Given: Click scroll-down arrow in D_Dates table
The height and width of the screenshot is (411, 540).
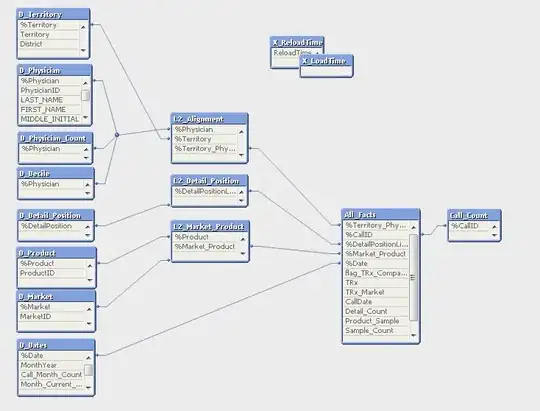Looking at the screenshot, I should 89,388.
